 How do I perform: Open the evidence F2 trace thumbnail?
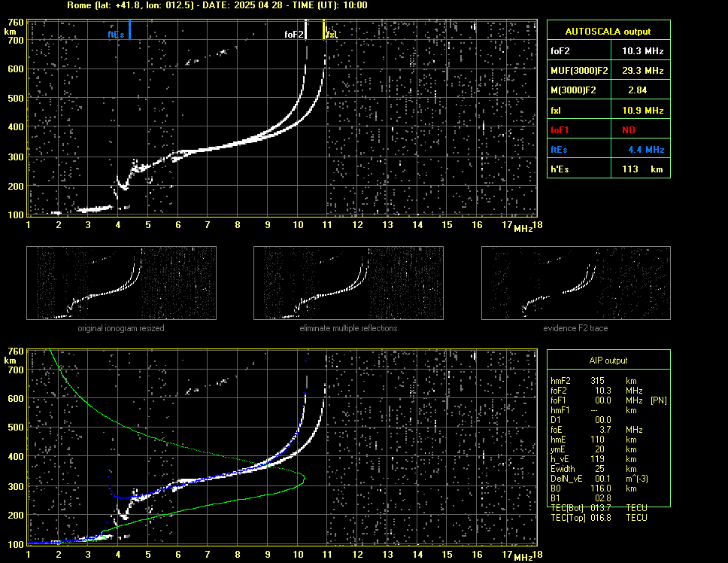point(576,283)
